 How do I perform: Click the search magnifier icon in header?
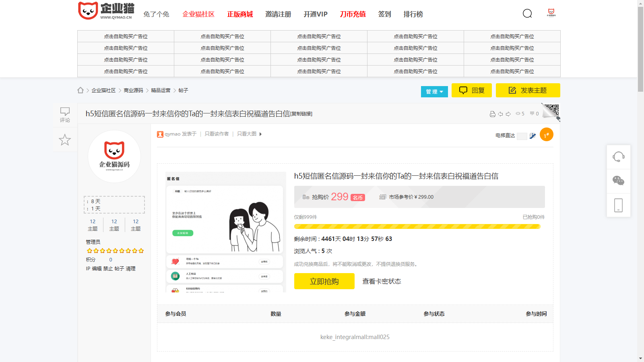point(527,14)
